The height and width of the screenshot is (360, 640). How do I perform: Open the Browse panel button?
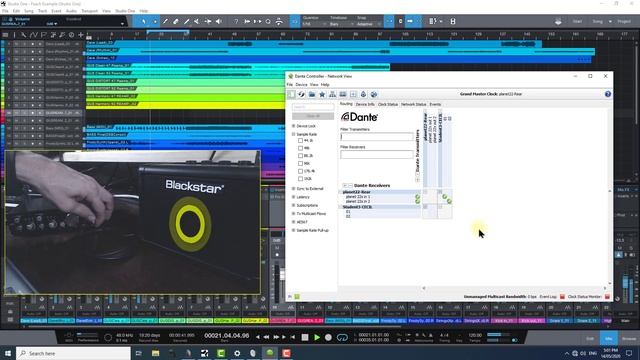(x=629, y=339)
